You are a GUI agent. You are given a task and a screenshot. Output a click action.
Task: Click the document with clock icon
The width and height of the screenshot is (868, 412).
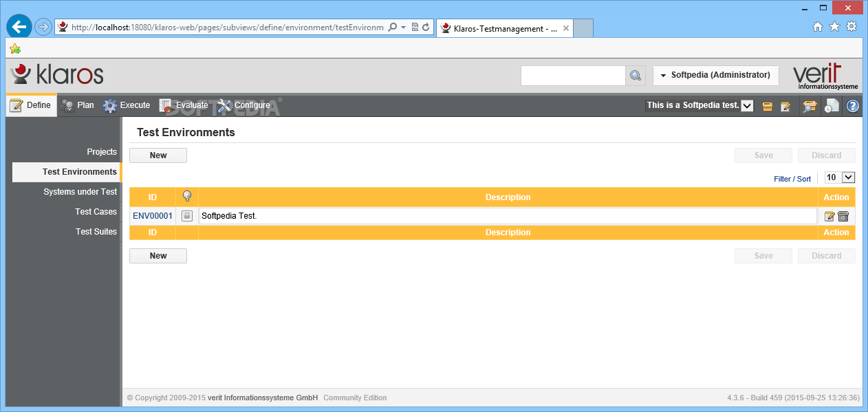click(832, 106)
